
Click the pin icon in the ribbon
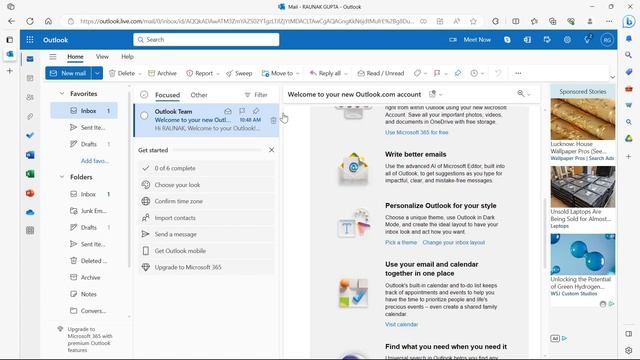coord(458,73)
